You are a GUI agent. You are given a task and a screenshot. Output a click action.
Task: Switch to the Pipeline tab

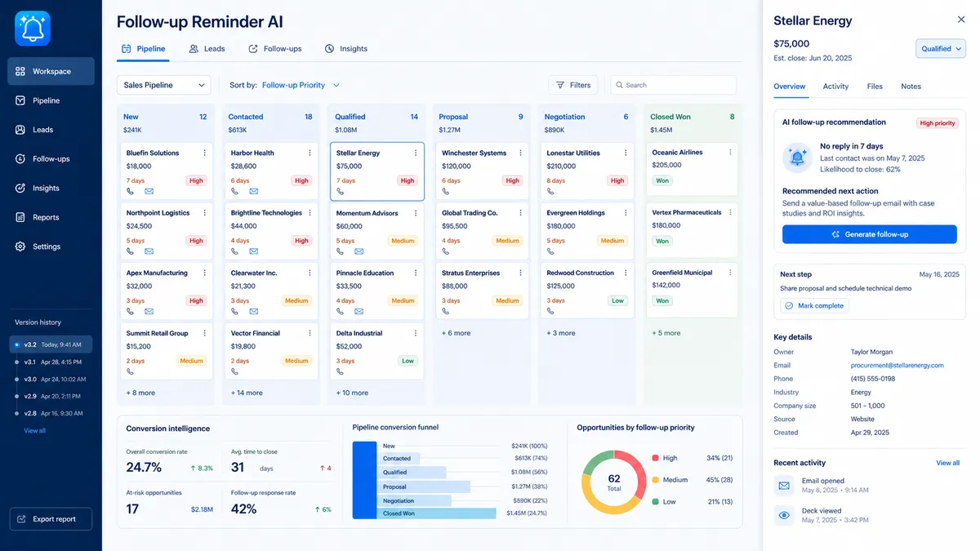coord(144,49)
